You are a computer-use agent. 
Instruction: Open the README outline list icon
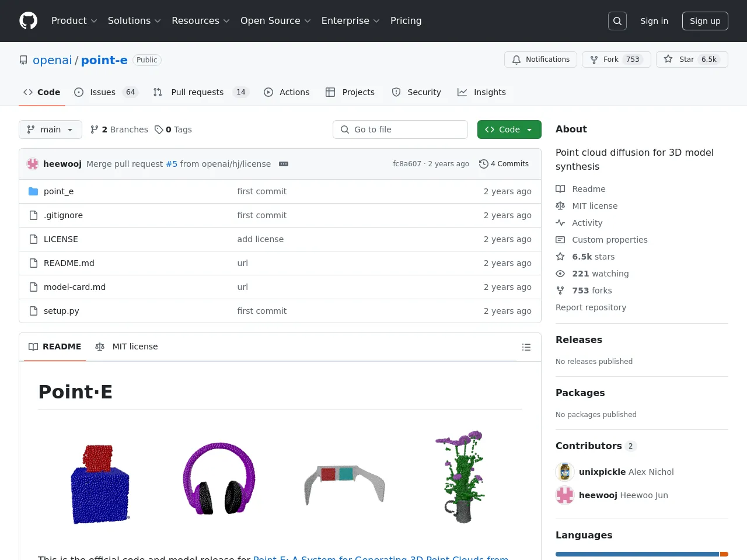(x=526, y=347)
